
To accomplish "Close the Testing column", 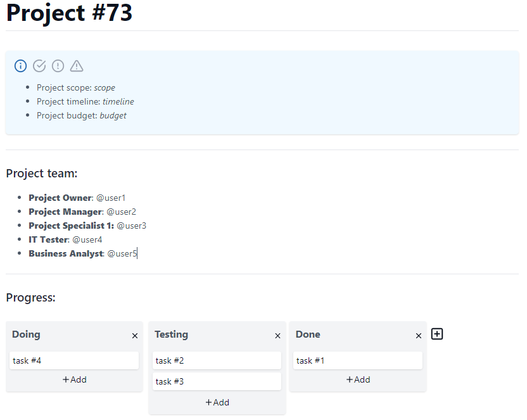I will point(277,336).
